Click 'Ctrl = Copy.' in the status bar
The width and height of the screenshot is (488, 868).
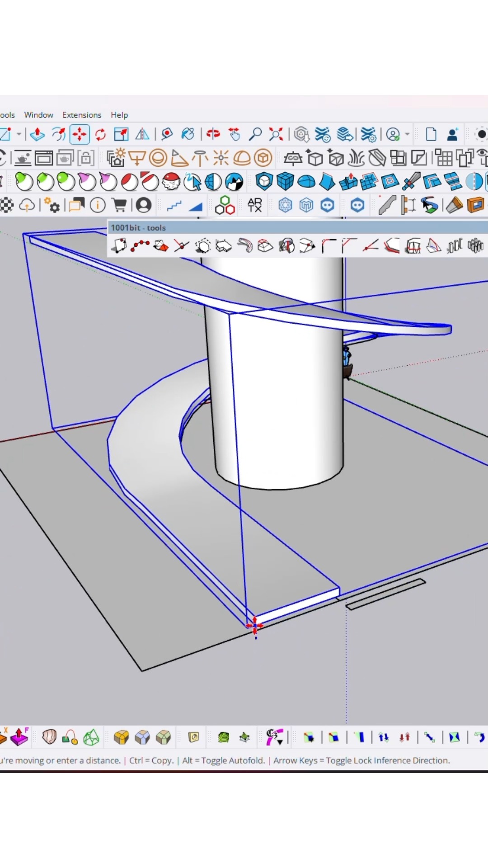click(x=151, y=760)
